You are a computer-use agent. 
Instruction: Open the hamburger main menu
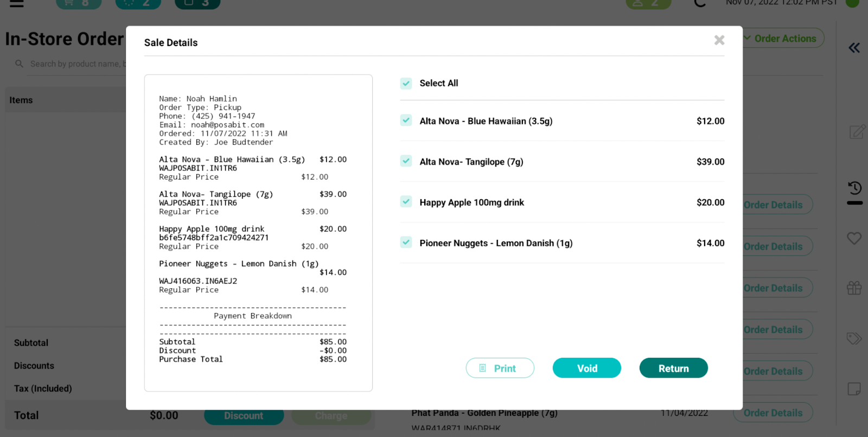17,3
